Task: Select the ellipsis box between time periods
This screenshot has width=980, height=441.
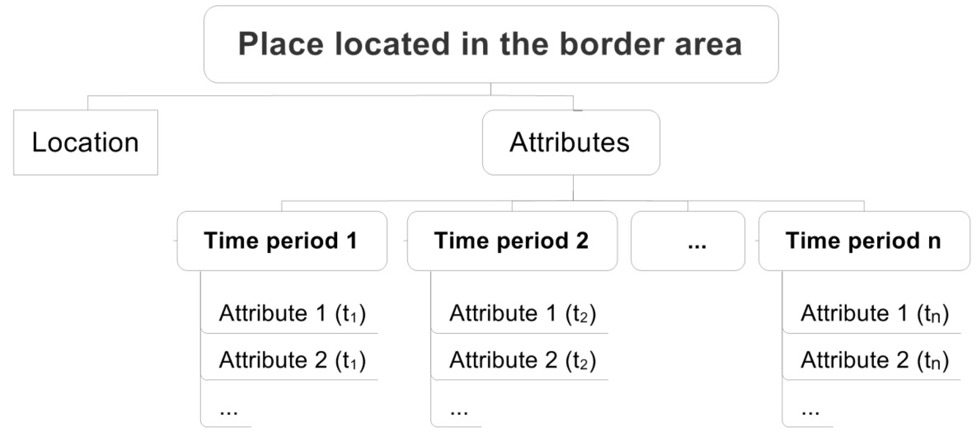Action: pos(688,241)
